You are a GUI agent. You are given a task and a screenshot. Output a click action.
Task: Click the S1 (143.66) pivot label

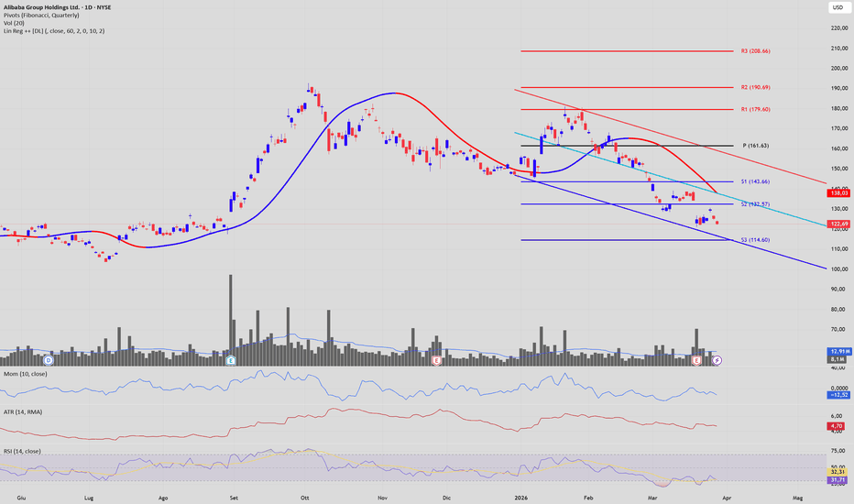(755, 181)
